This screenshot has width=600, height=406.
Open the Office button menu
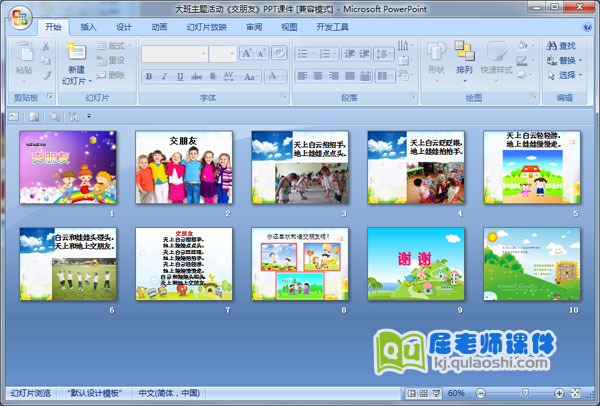[20, 18]
